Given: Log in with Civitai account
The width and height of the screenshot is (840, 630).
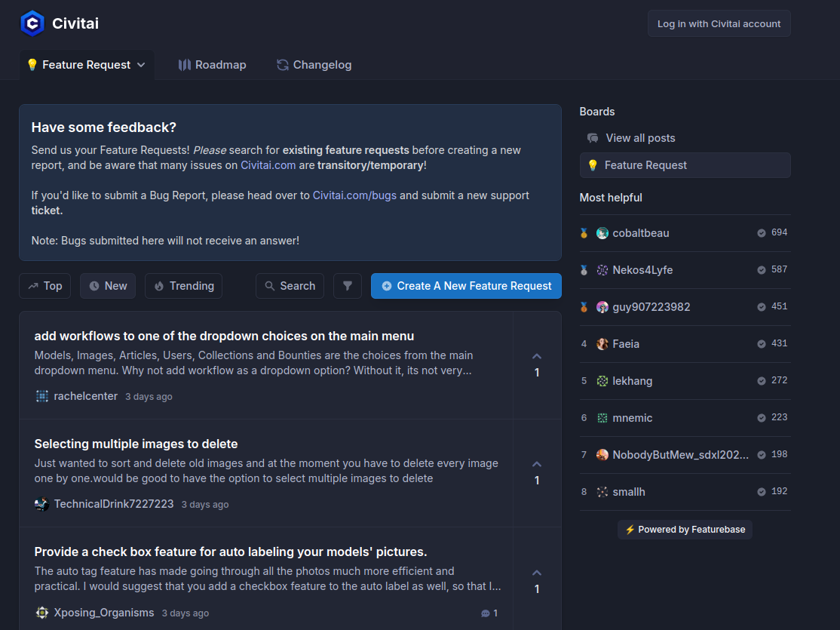Looking at the screenshot, I should click(x=719, y=23).
